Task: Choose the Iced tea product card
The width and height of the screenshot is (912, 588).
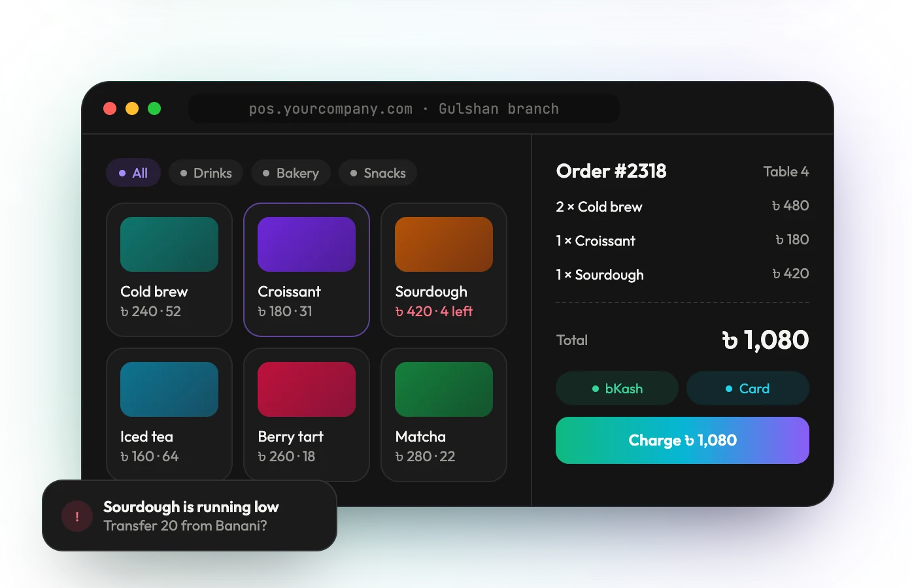Action: click(169, 415)
